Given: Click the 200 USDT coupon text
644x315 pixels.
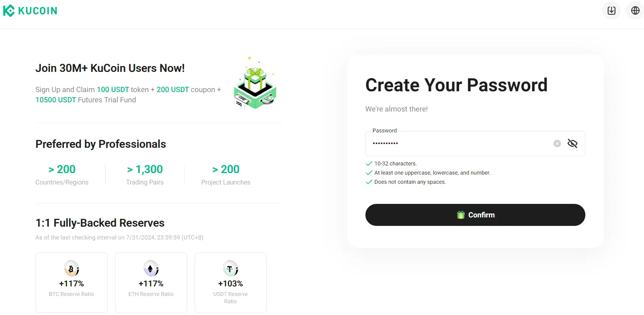Looking at the screenshot, I should point(173,89).
